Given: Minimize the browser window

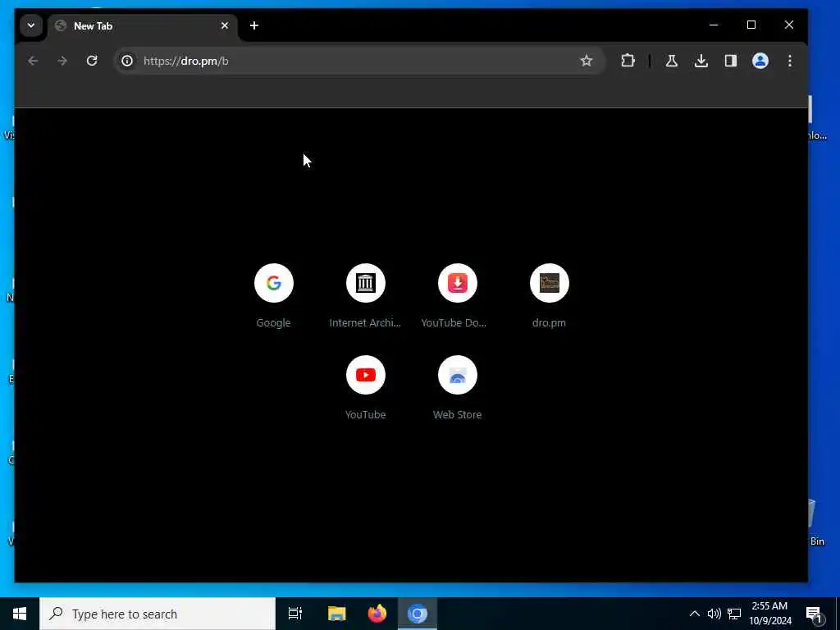Looking at the screenshot, I should click(714, 25).
